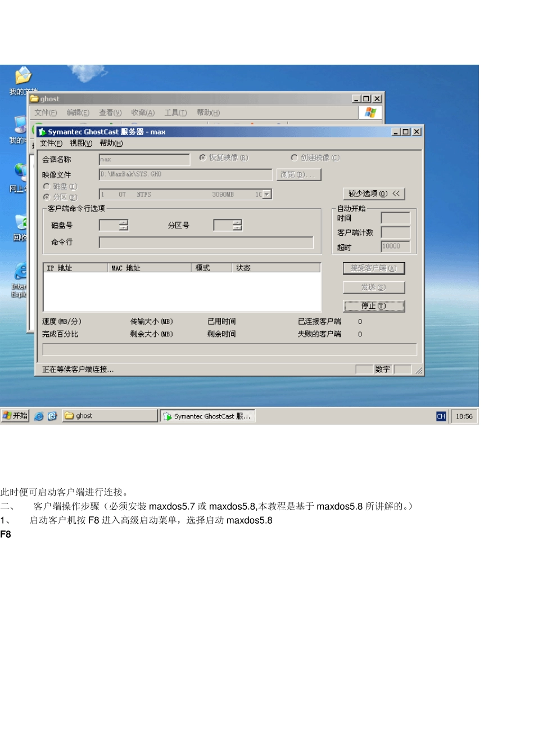Click the 失败的客户端 label
This screenshot has width=534, height=756.
[x=319, y=334]
